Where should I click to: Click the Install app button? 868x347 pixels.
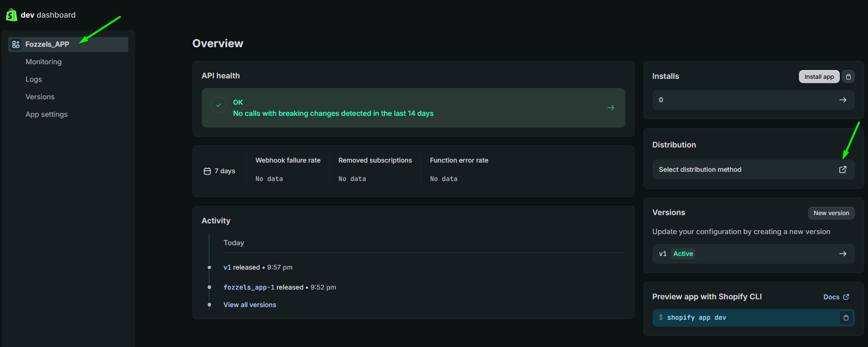(x=819, y=77)
